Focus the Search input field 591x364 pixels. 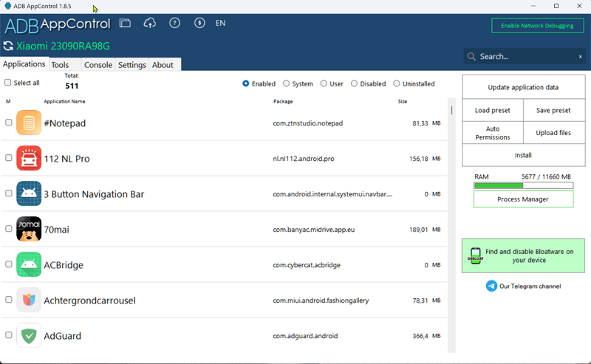(x=526, y=57)
